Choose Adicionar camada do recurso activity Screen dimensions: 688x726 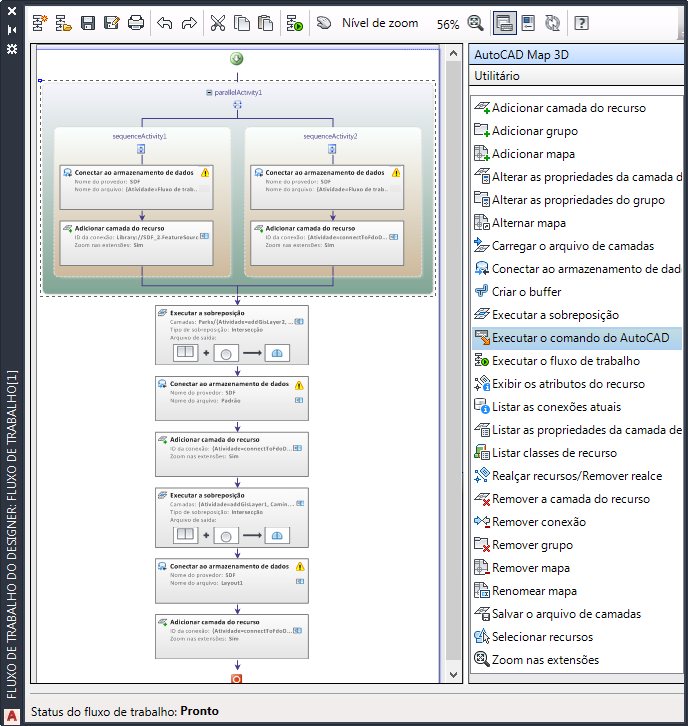pyautogui.click(x=577, y=108)
